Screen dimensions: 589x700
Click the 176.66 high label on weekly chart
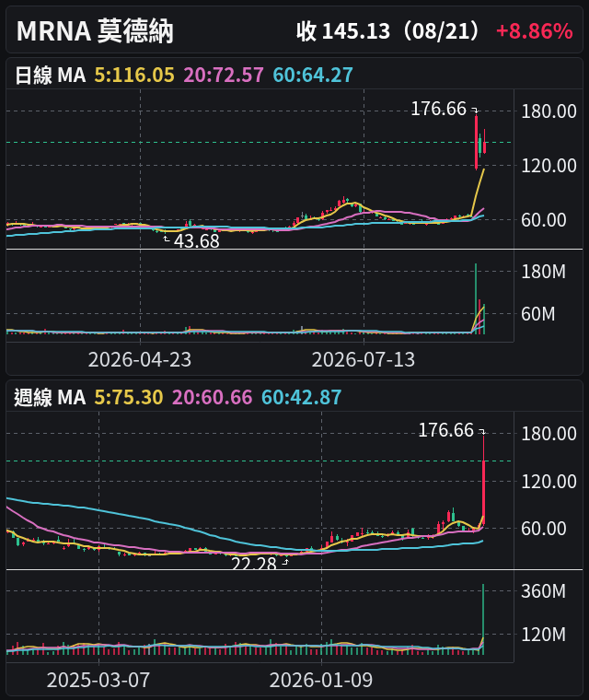445,430
